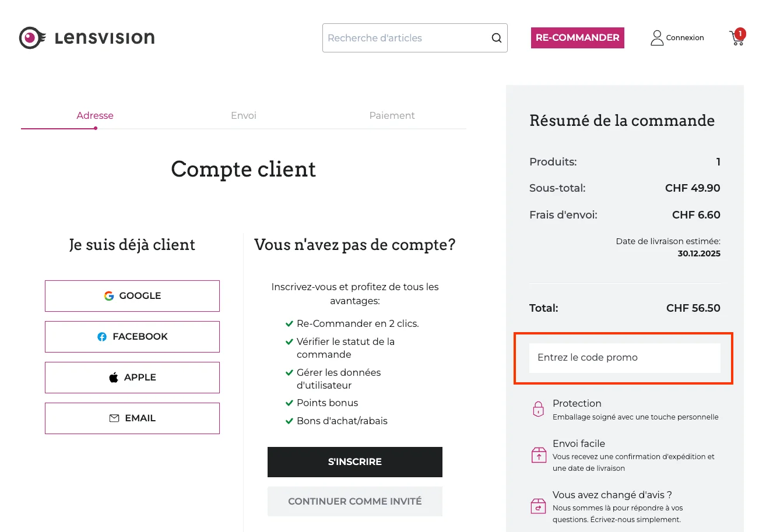Viewport: 766px width, 532px height.
Task: Click the Connexion user icon
Action: 656,37
